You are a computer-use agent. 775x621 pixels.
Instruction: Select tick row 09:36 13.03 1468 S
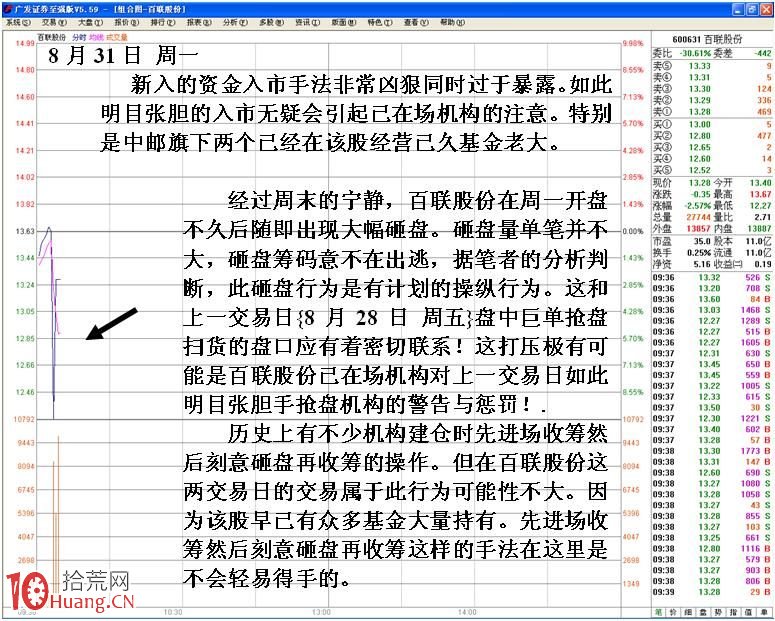pos(712,310)
